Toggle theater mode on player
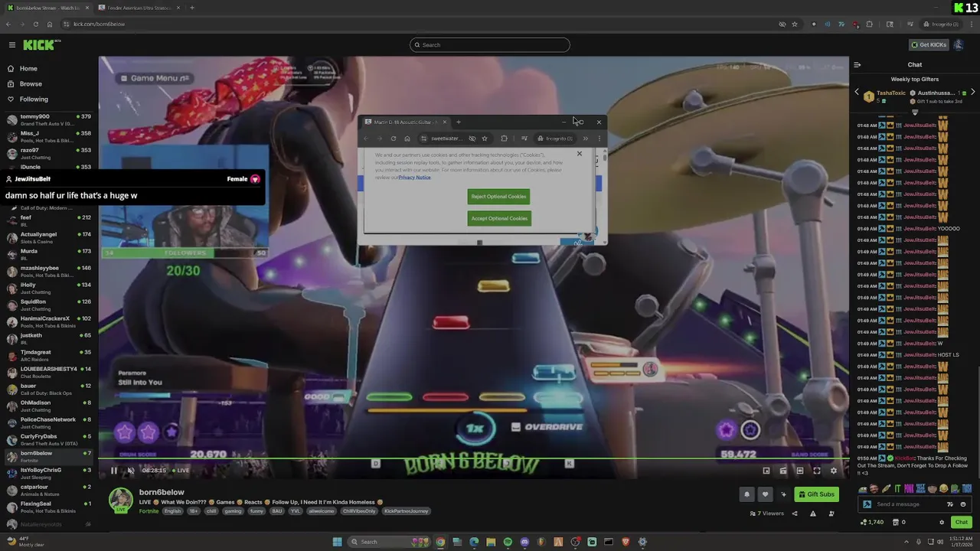Image resolution: width=980 pixels, height=551 pixels. pos(800,471)
